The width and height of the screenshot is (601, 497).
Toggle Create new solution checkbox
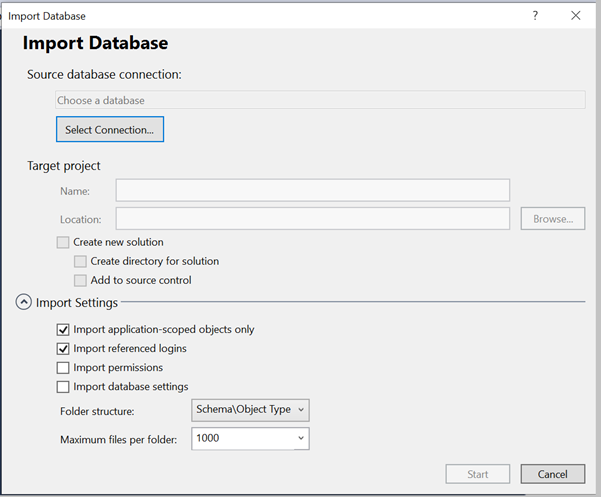[x=64, y=242]
